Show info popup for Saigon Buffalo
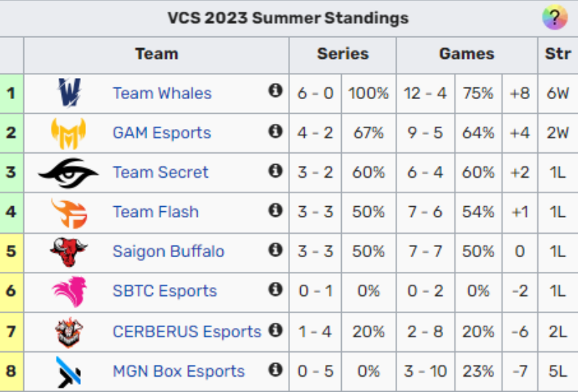Screen dimensions: 578x392 pyautogui.click(x=276, y=250)
